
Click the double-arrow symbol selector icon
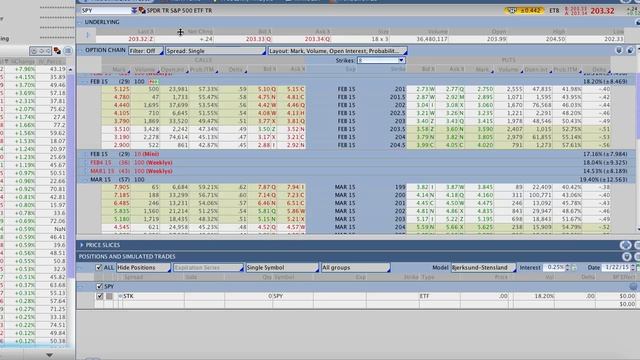pos(134,10)
